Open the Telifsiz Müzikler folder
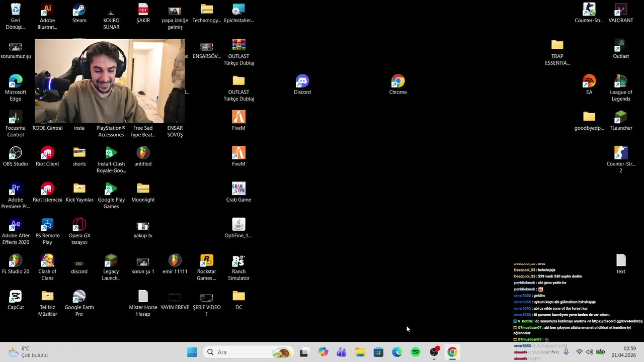 click(47, 303)
